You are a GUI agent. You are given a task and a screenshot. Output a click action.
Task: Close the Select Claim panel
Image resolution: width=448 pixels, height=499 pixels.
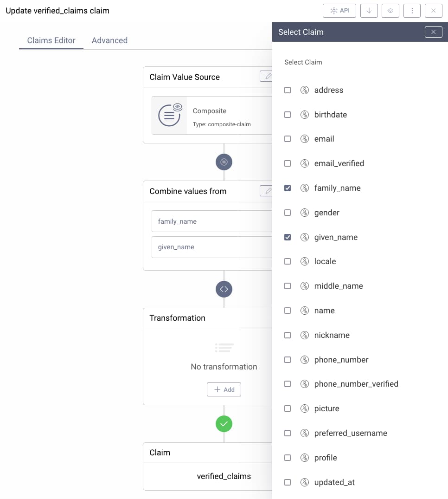(x=433, y=32)
